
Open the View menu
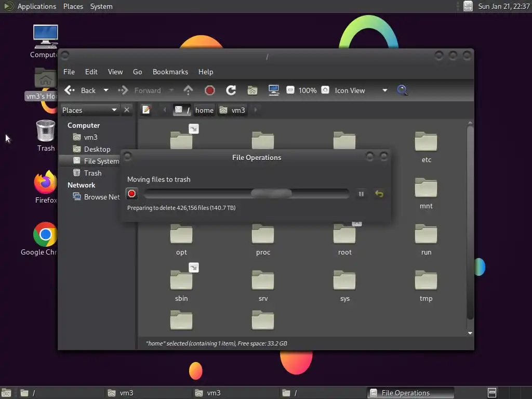pyautogui.click(x=115, y=72)
